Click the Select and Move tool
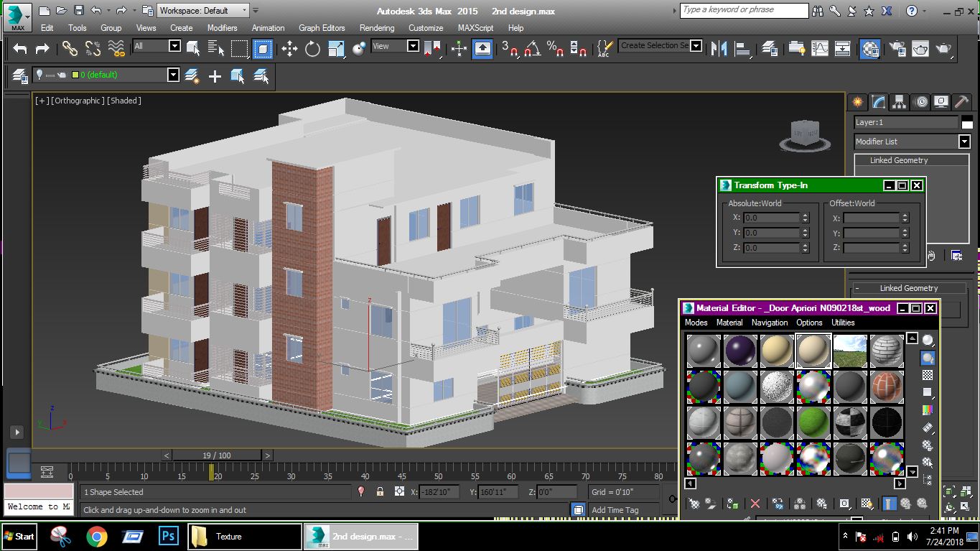Screen dimensions: 980x551 (289, 49)
